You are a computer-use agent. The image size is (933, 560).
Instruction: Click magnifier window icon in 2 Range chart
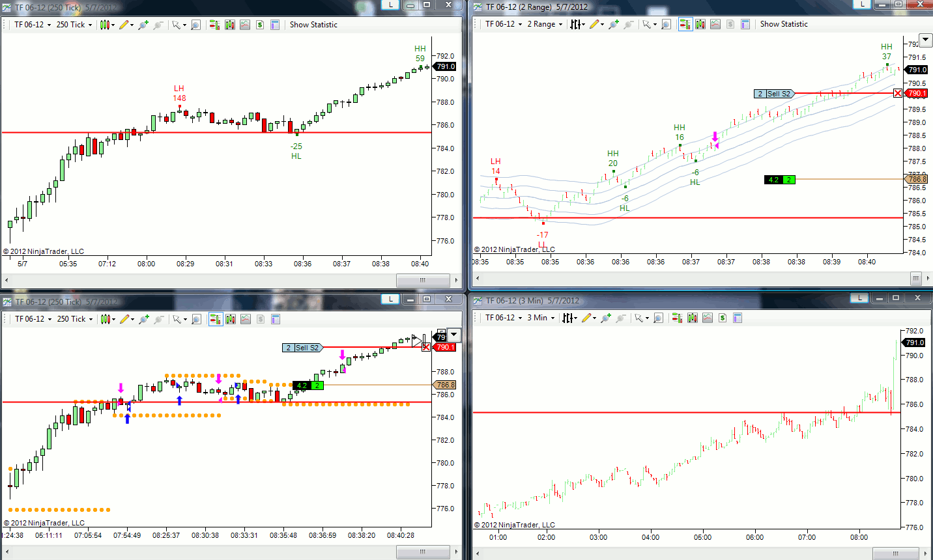(x=666, y=24)
